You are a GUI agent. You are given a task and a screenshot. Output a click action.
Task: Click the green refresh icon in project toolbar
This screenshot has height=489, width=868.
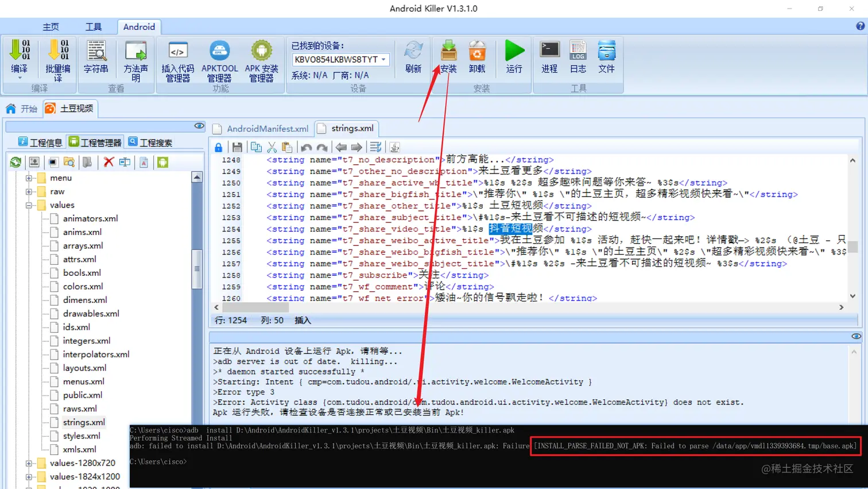tap(15, 162)
